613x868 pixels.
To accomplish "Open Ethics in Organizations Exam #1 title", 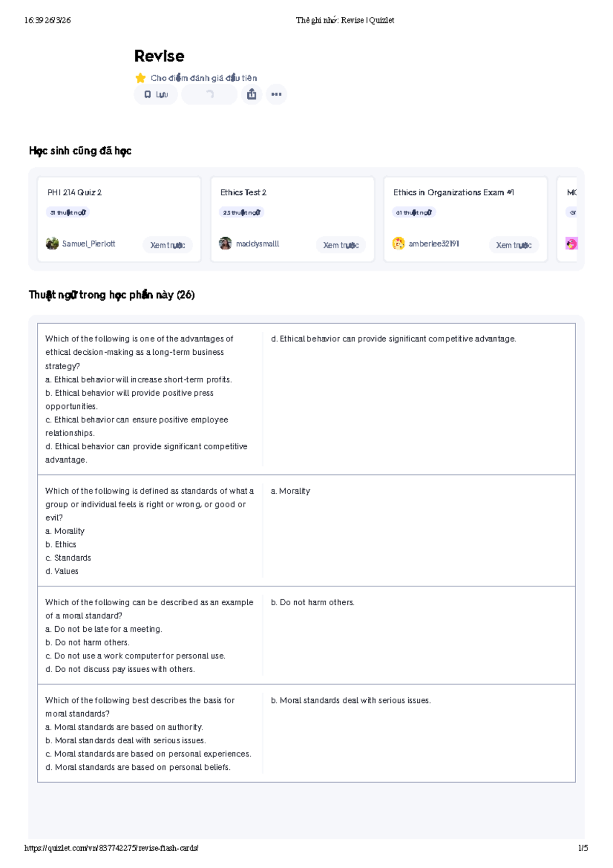I will point(454,193).
